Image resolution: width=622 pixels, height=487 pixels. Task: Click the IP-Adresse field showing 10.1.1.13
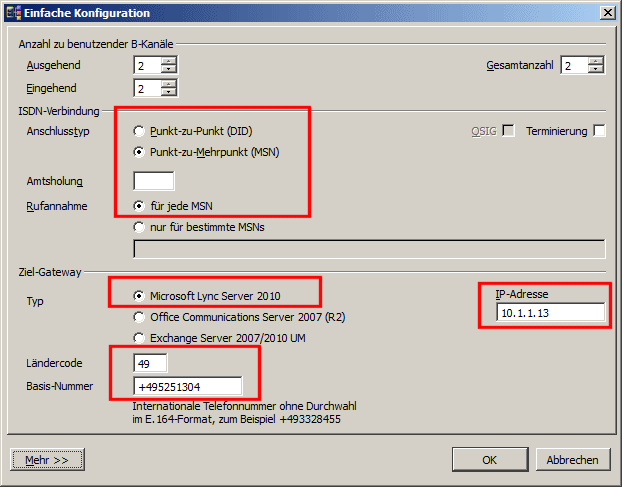click(x=551, y=313)
